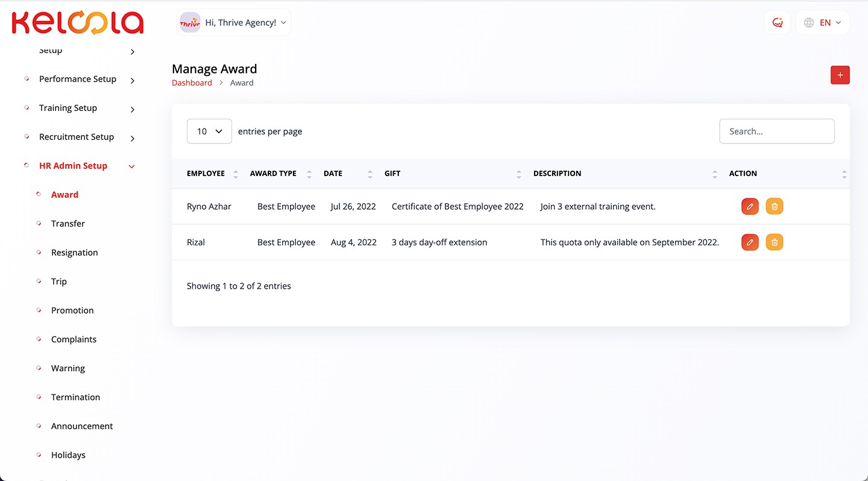Viewport: 868px width, 481px height.
Task: Open the EN language selector
Action: [x=822, y=23]
